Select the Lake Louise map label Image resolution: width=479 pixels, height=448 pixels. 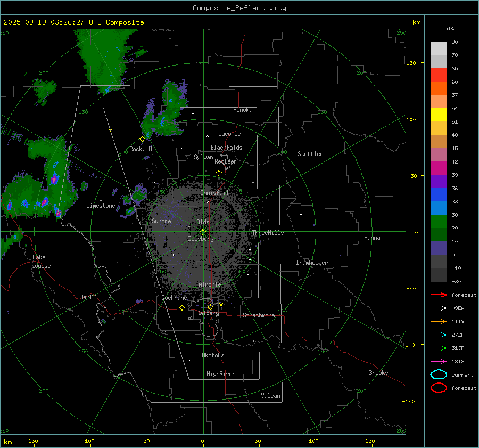click(x=40, y=262)
